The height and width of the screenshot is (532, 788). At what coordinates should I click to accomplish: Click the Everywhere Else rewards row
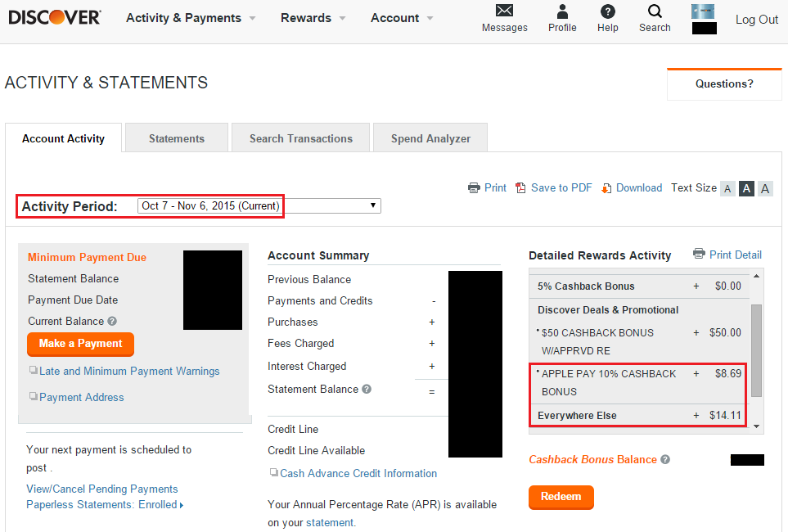(x=638, y=415)
